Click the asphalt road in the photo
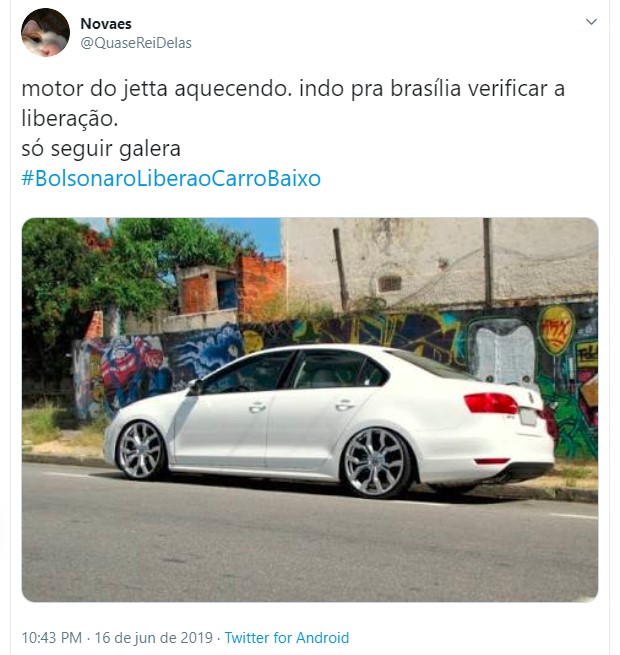 (x=310, y=547)
